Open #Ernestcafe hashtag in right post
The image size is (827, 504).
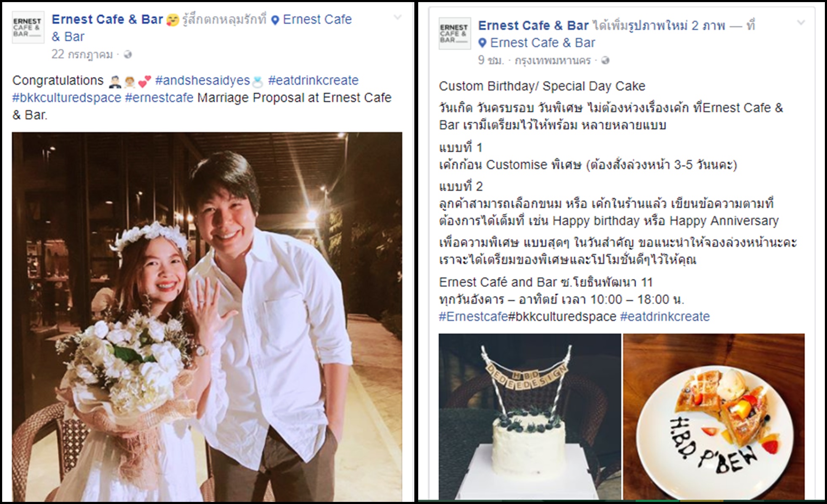pyautogui.click(x=473, y=316)
